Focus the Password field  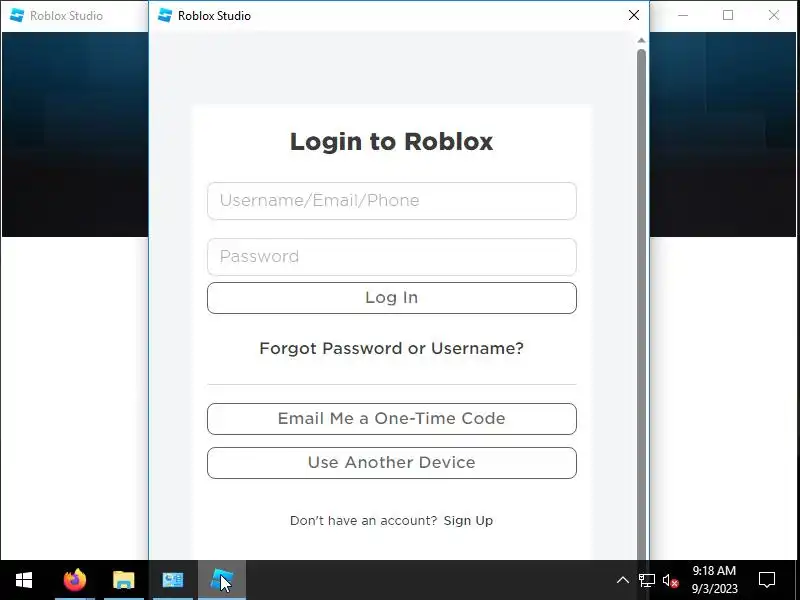[x=392, y=257]
